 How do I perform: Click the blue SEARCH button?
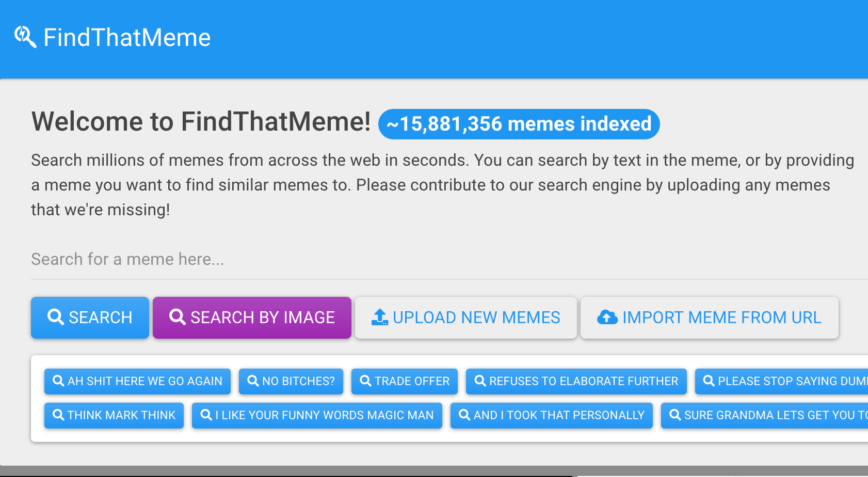90,317
